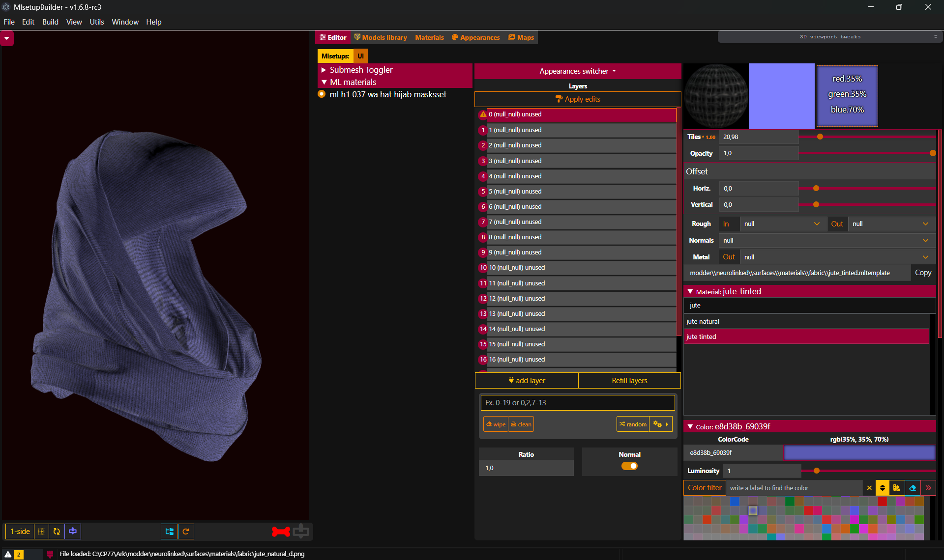The height and width of the screenshot is (560, 944).
Task: Open the Normals null dropdown
Action: 826,240
